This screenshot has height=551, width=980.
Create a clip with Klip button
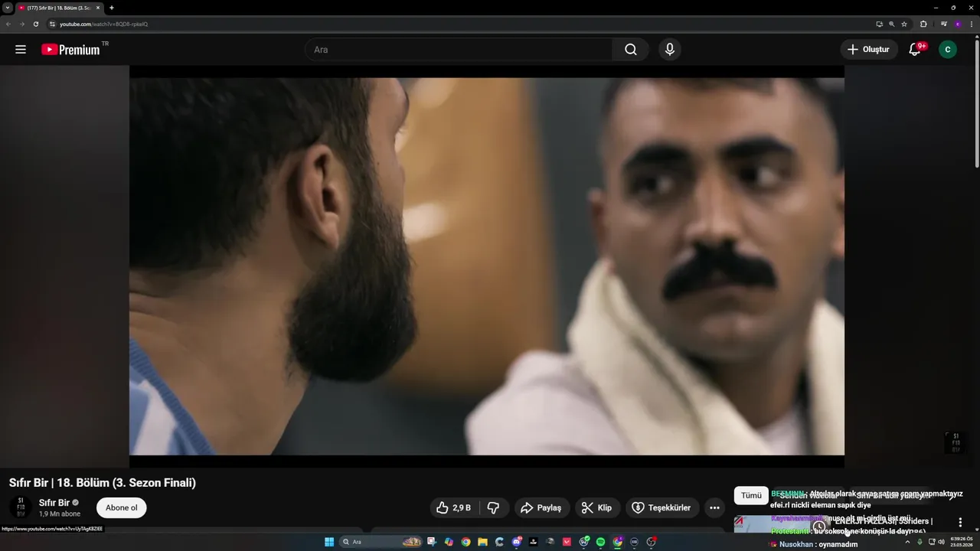point(597,507)
